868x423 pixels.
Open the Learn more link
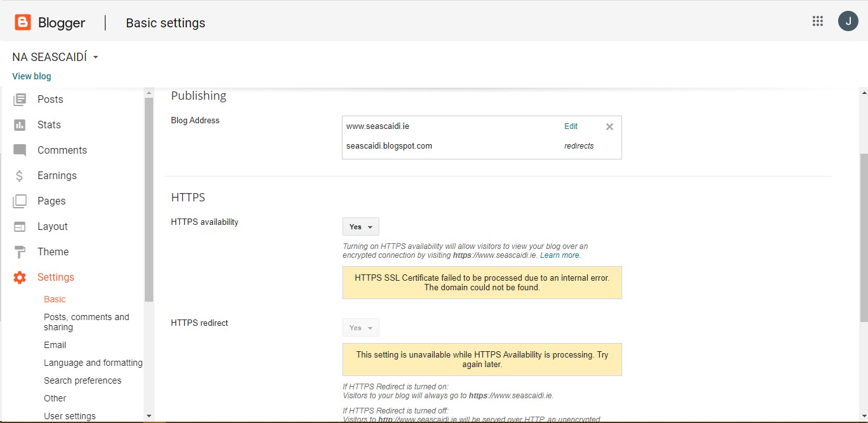(559, 255)
